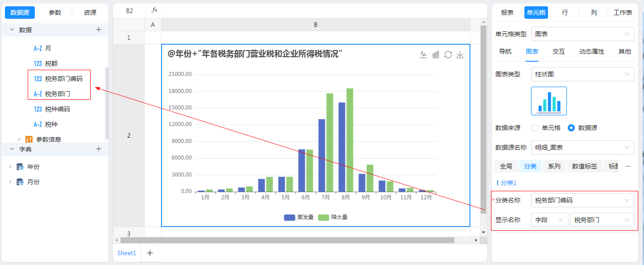
Task: Click the 系列 settings button
Action: (554, 166)
